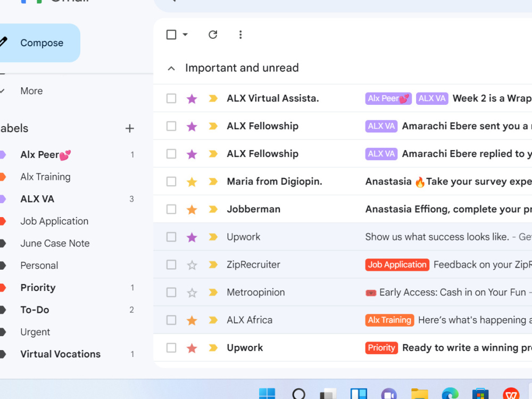Tick the select-all checkbox in the toolbar
The height and width of the screenshot is (399, 532).
(171, 35)
